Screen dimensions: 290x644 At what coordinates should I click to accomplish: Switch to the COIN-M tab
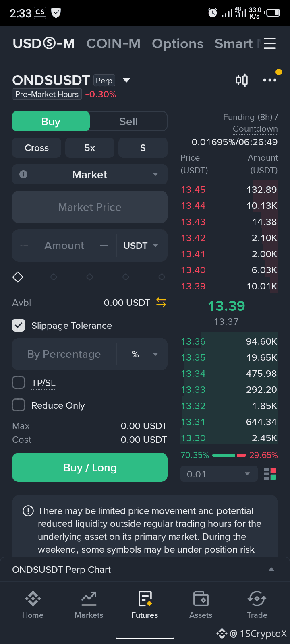click(113, 43)
